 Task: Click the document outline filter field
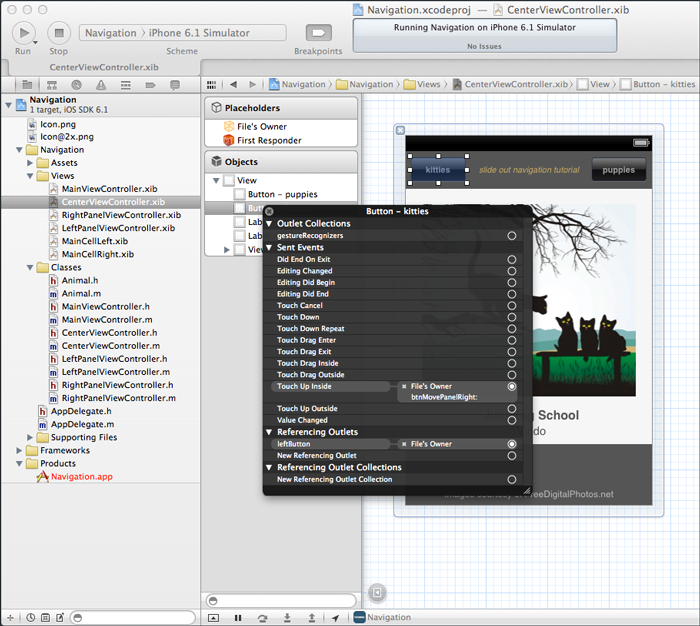point(281,601)
